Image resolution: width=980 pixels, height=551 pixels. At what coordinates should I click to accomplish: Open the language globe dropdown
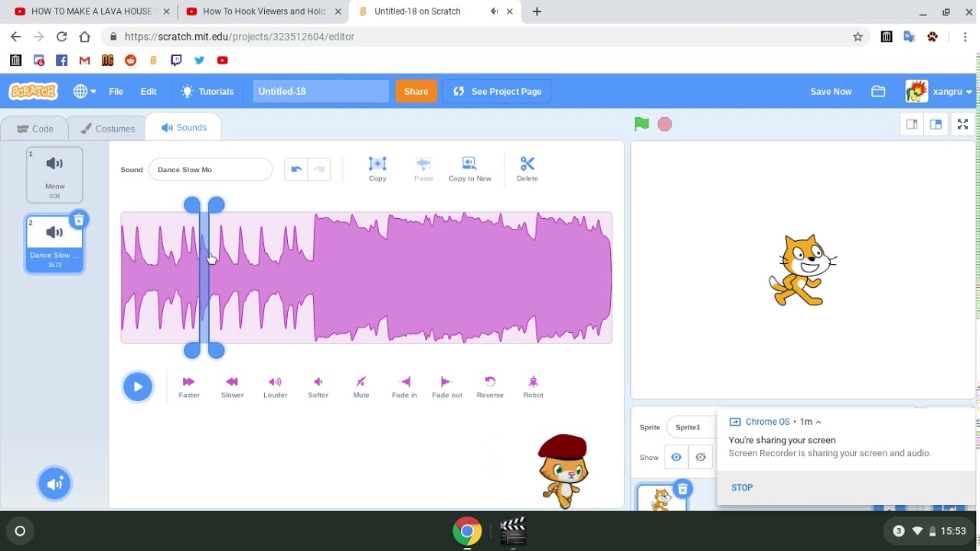coord(84,91)
